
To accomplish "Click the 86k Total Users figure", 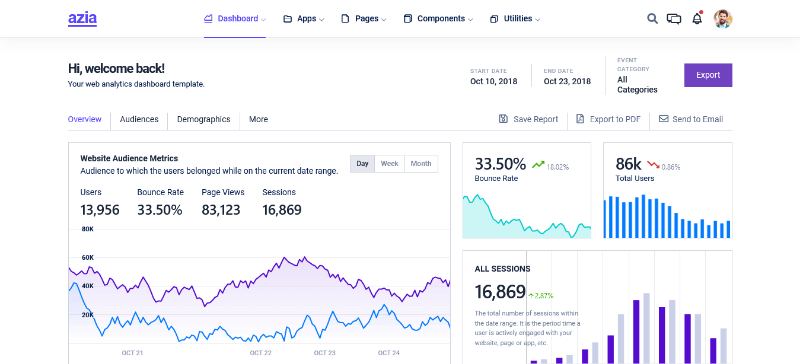I will coord(628,164).
